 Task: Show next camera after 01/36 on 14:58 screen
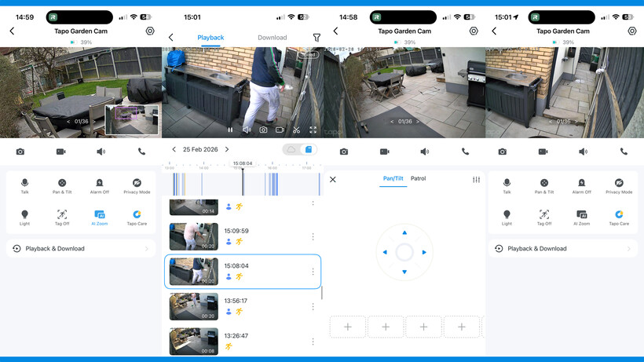418,122
